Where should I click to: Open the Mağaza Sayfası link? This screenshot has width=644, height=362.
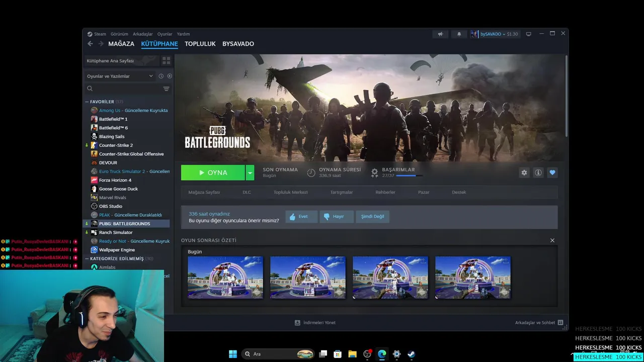click(x=204, y=192)
